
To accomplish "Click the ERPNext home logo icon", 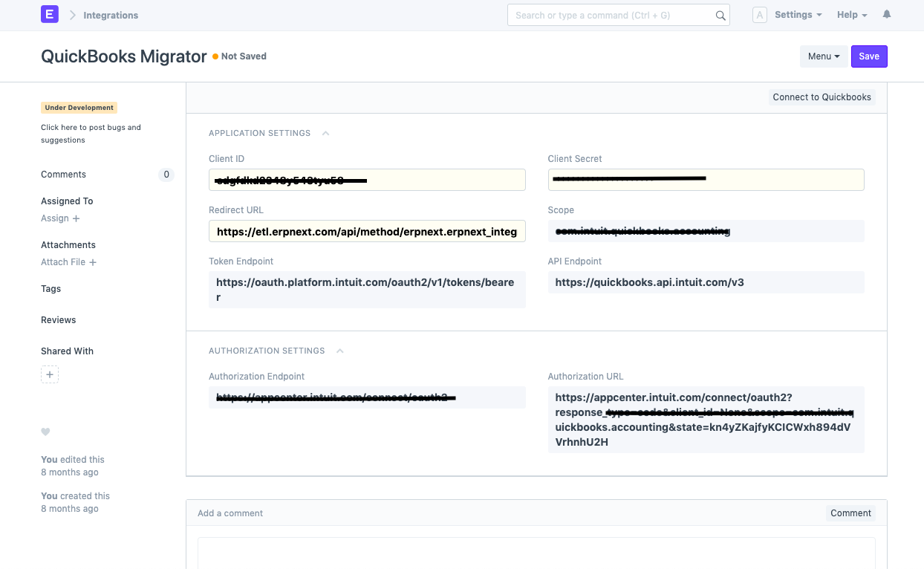I will [x=50, y=15].
